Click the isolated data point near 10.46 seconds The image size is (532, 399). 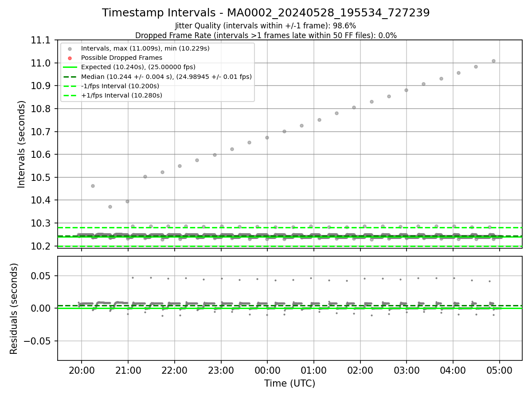coord(93,186)
